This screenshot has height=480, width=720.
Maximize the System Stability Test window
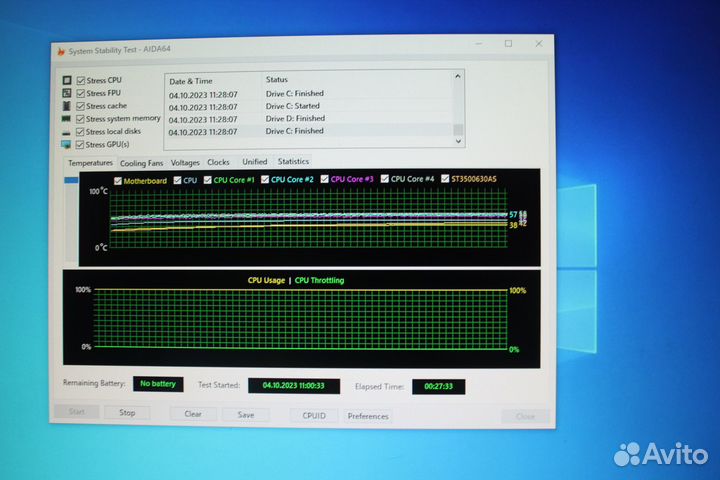coord(508,44)
